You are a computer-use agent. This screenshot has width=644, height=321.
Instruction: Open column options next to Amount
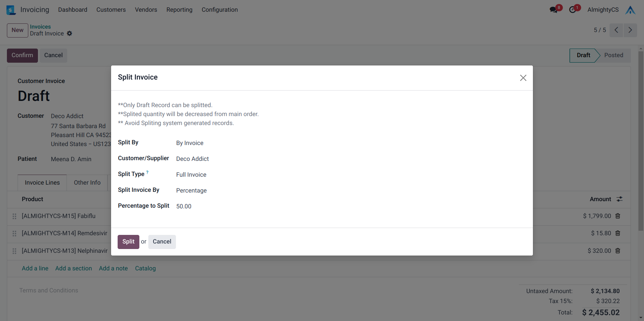[620, 199]
